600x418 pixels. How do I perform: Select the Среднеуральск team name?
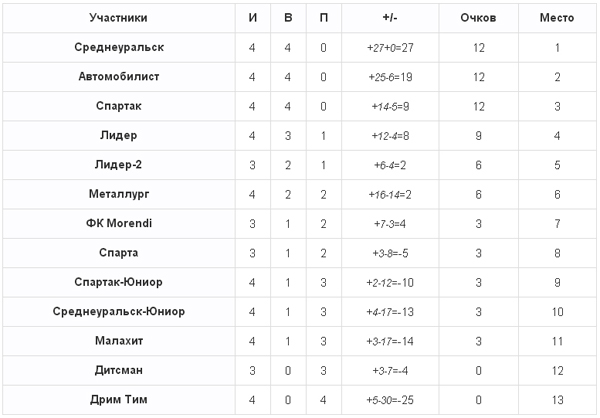[119, 47]
